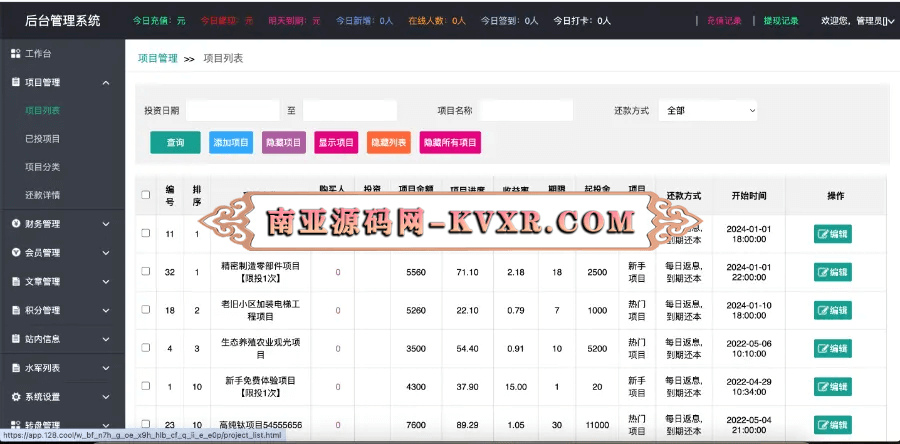This screenshot has width=900, height=444.
Task: Open 项目分类 in the sidebar submenu
Action: (42, 167)
